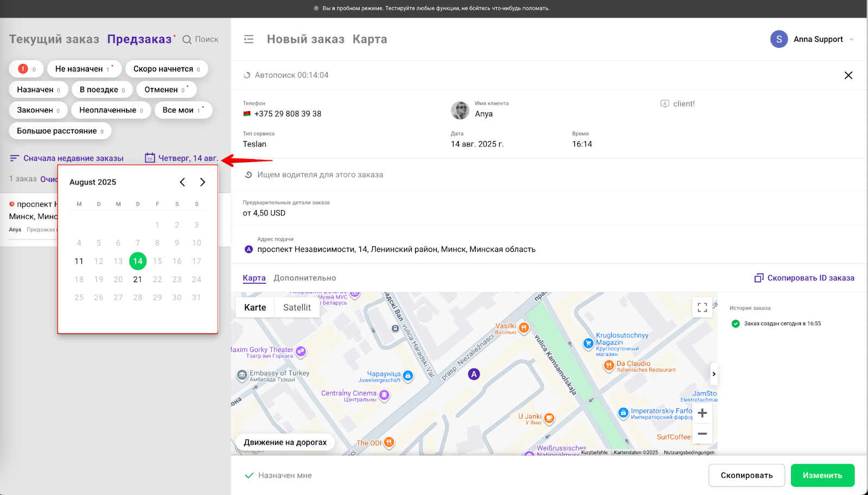Filter orders by Отменен
868x495 pixels.
click(x=167, y=90)
